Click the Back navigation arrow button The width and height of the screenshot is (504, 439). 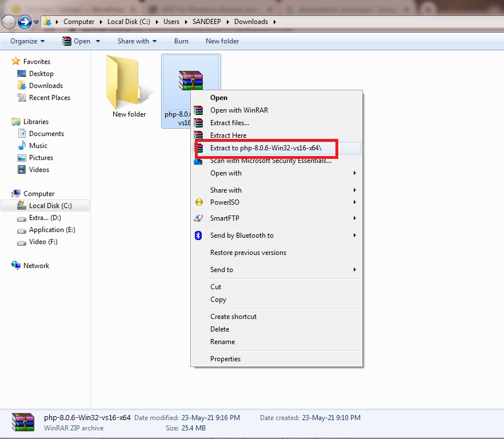click(x=9, y=22)
